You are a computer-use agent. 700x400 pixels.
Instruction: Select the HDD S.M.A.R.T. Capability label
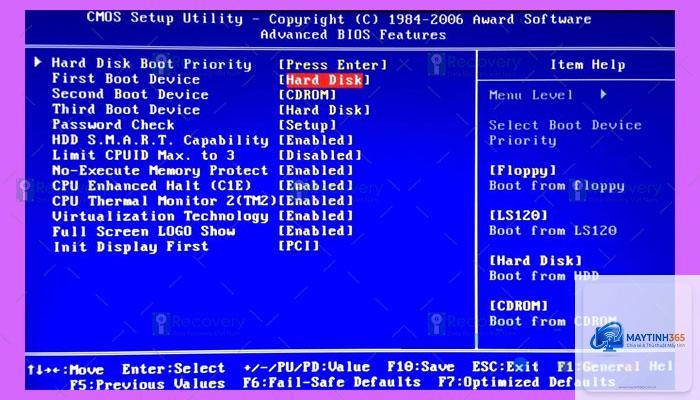(160, 140)
